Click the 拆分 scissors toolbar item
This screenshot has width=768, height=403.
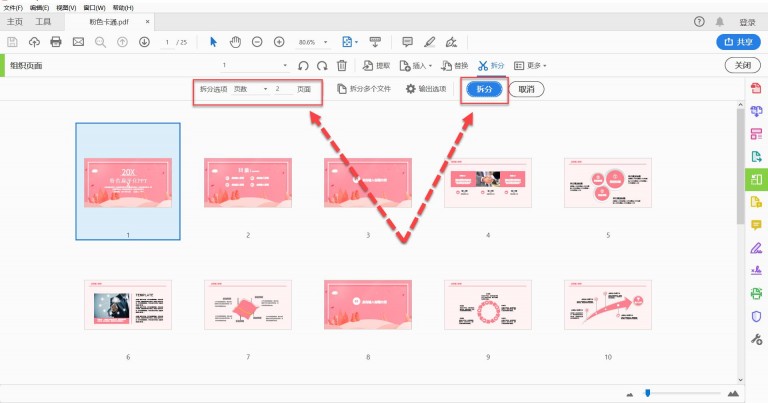click(x=491, y=66)
